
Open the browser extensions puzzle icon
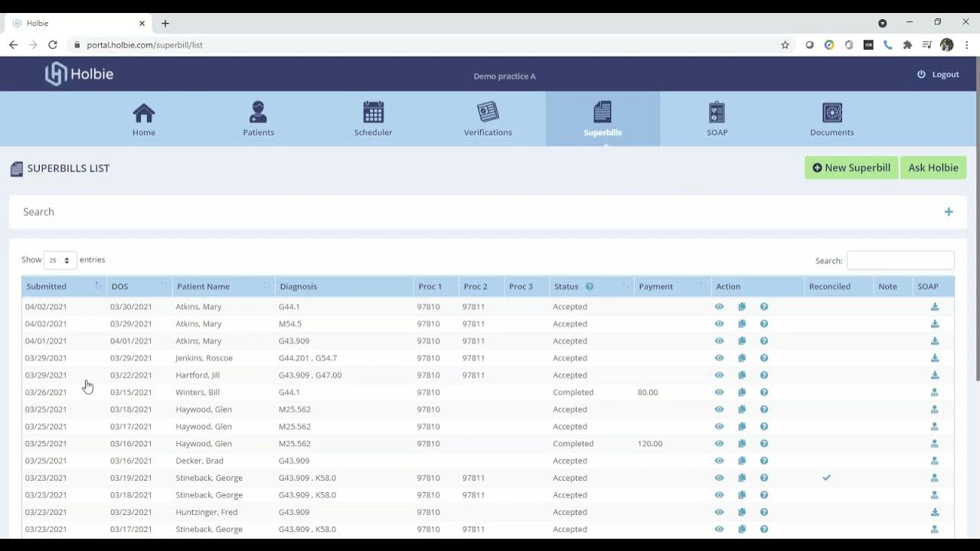907,45
